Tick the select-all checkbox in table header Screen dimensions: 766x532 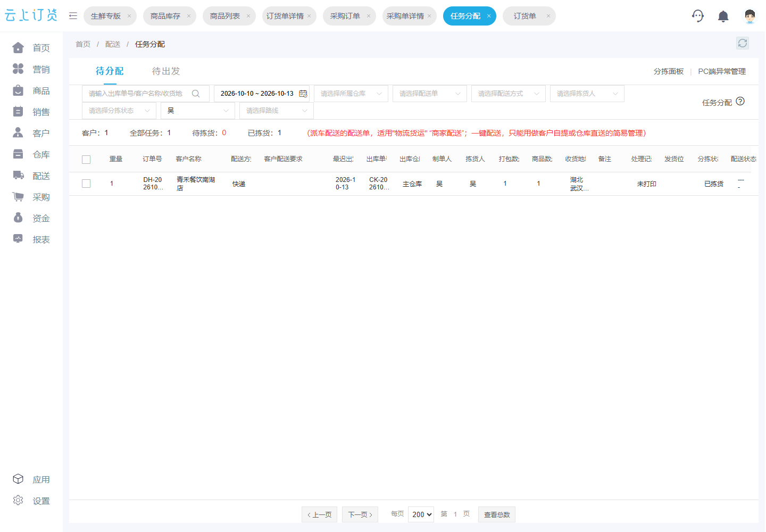coord(86,160)
